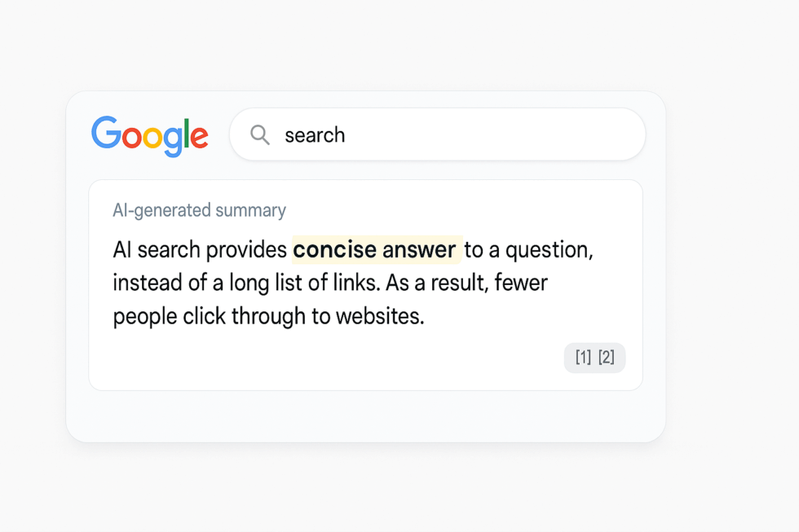Click the highlighted 'concise answer' phrase
Screen dimensions: 799x532
tap(375, 249)
